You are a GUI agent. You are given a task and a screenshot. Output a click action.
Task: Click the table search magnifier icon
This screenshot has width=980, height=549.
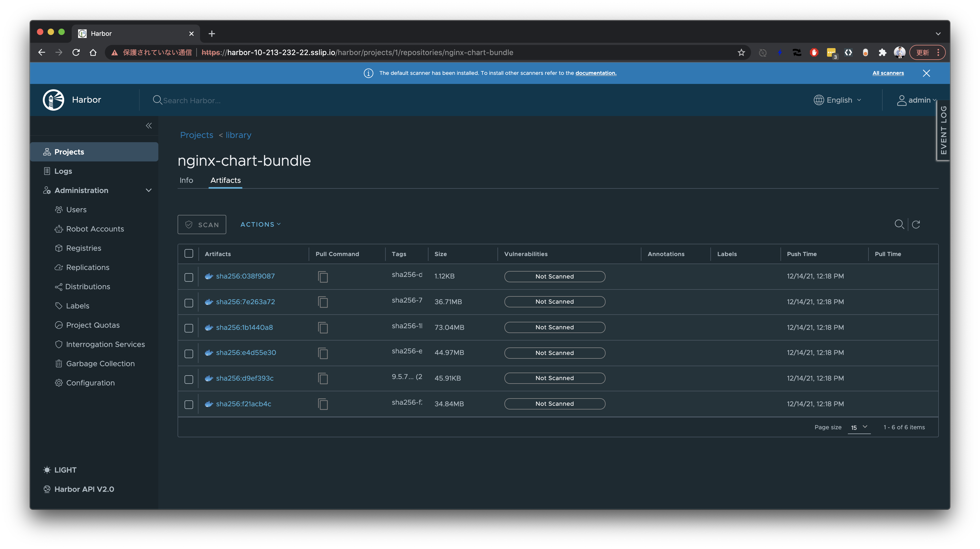[x=899, y=224]
